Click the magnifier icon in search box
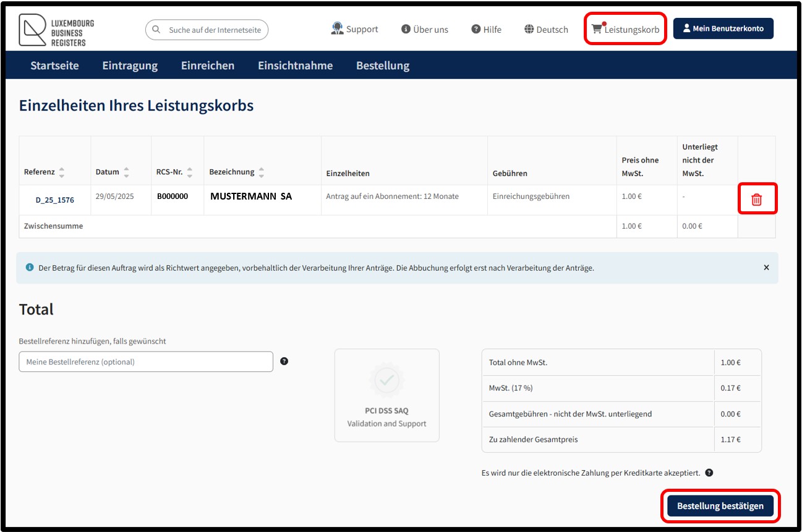 click(x=156, y=30)
